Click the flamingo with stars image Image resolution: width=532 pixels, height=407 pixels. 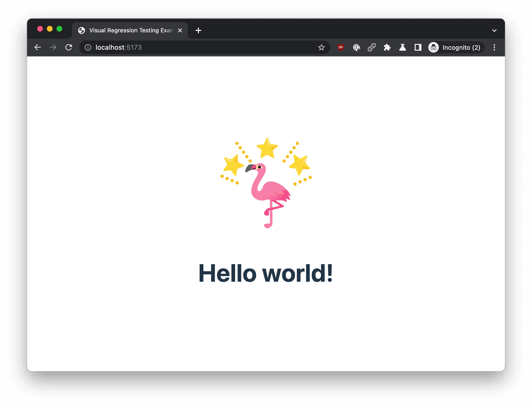tap(266, 183)
